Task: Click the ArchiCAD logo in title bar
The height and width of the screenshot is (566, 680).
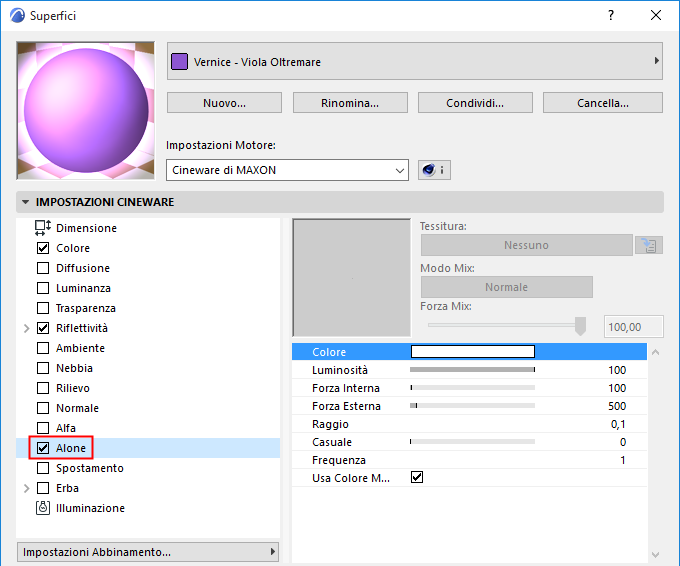Action: 17,16
